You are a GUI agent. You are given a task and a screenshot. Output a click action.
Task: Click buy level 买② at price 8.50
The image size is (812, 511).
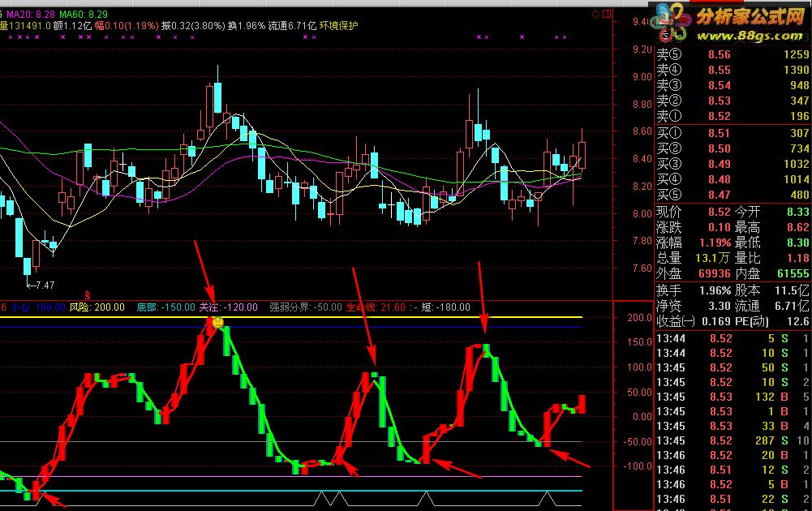(733, 148)
